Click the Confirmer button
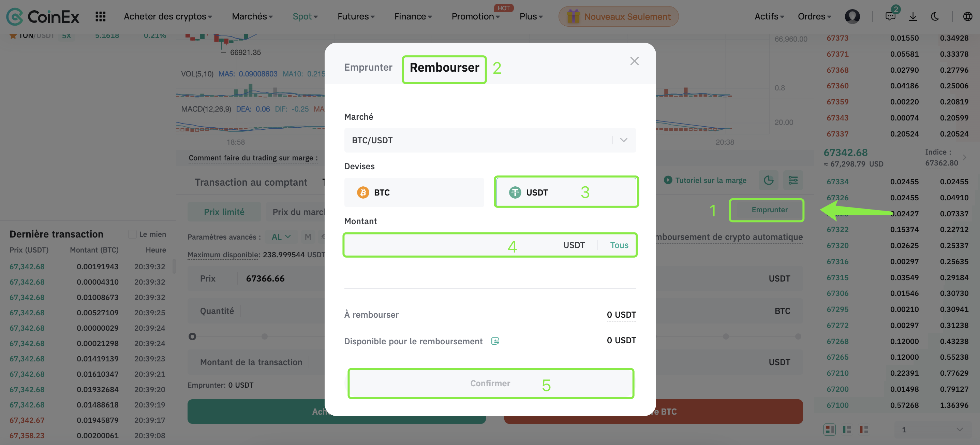This screenshot has height=445, width=980. point(490,383)
